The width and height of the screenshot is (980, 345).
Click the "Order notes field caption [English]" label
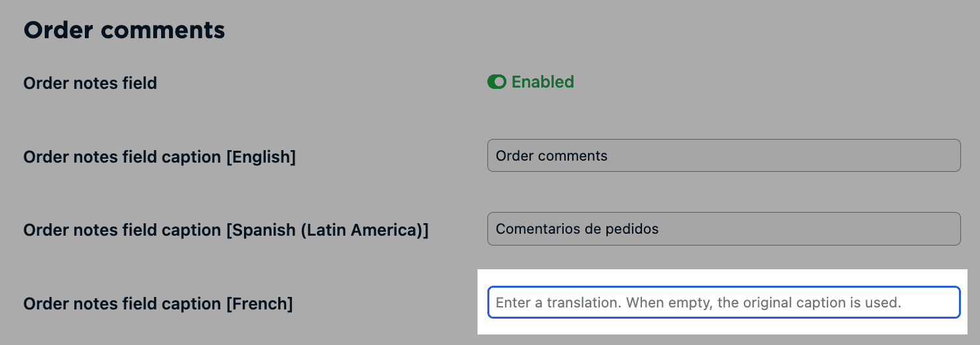pos(159,157)
